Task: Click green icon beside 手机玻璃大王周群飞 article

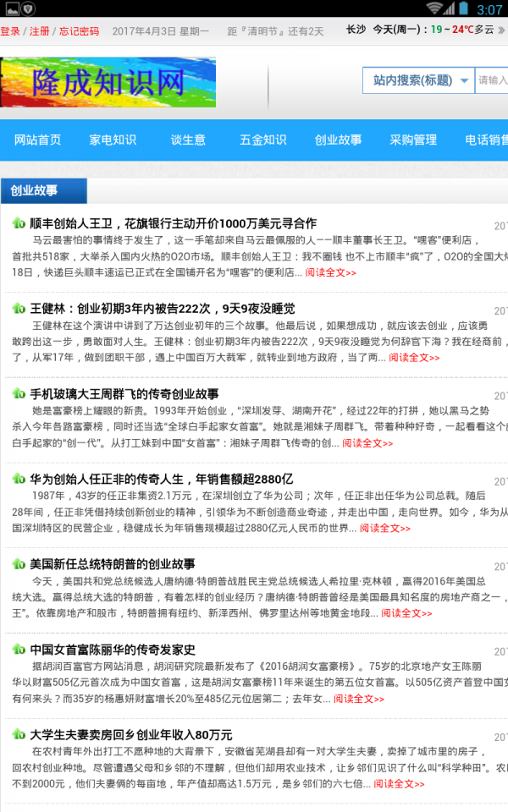Action: coord(19,393)
